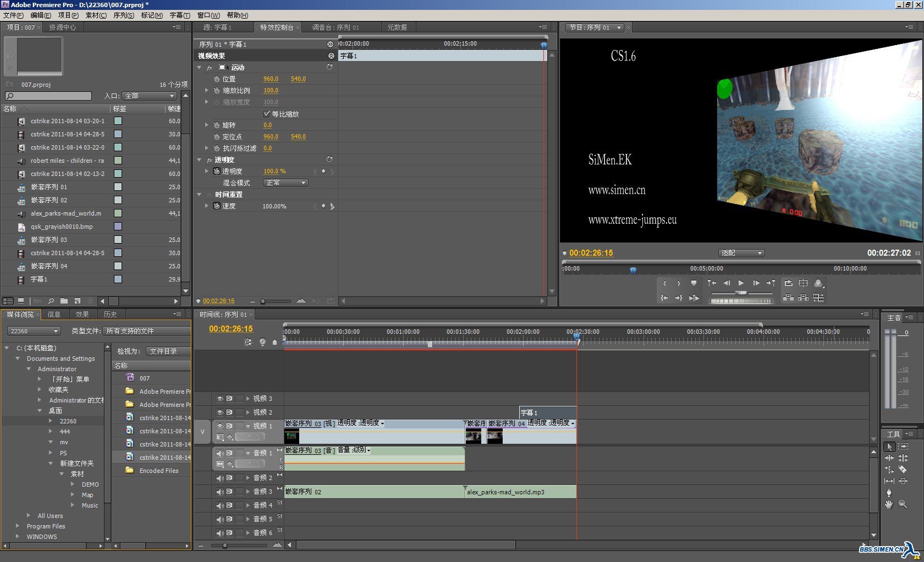The height and width of the screenshot is (562, 924).
Task: Toggle visibility eye of Video 1 track
Action: pos(220,426)
